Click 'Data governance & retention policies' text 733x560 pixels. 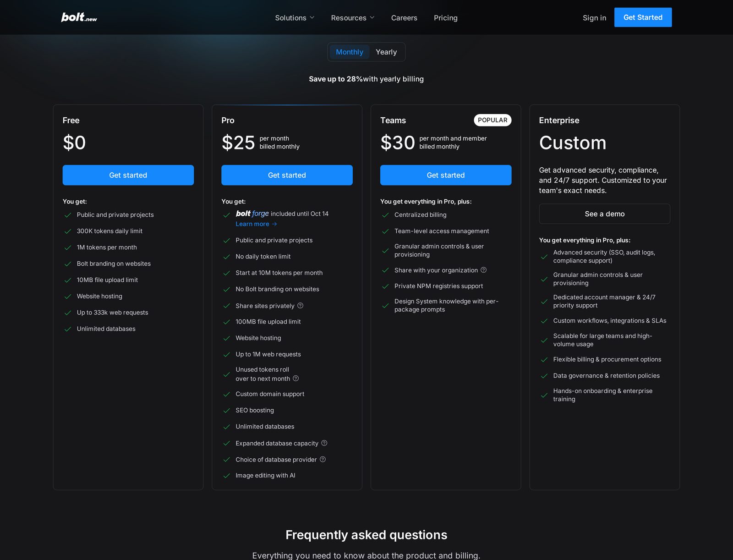[x=606, y=376]
